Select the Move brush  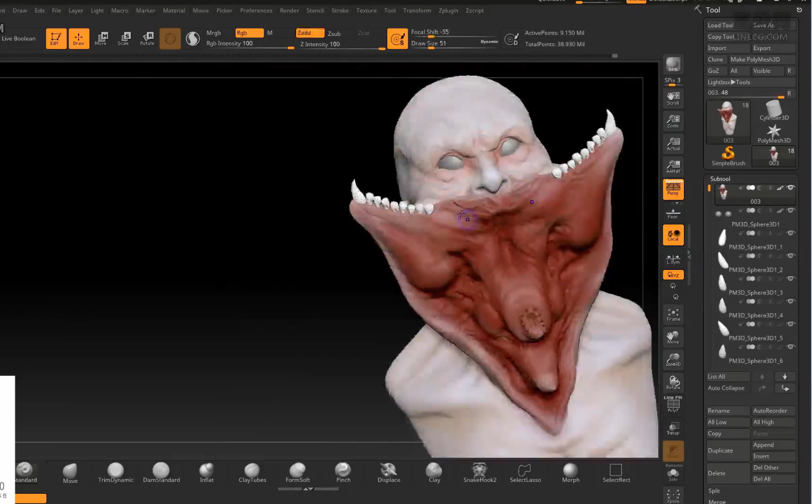(70, 473)
